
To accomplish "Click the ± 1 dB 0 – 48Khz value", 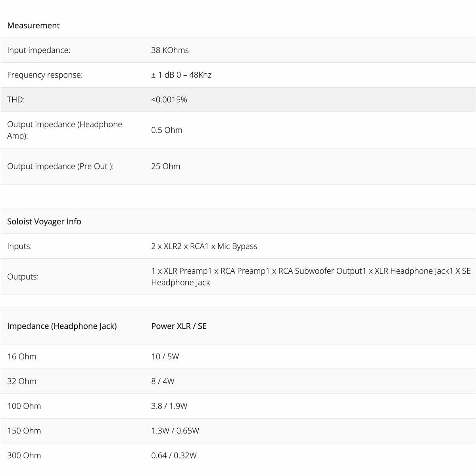I will tap(181, 75).
